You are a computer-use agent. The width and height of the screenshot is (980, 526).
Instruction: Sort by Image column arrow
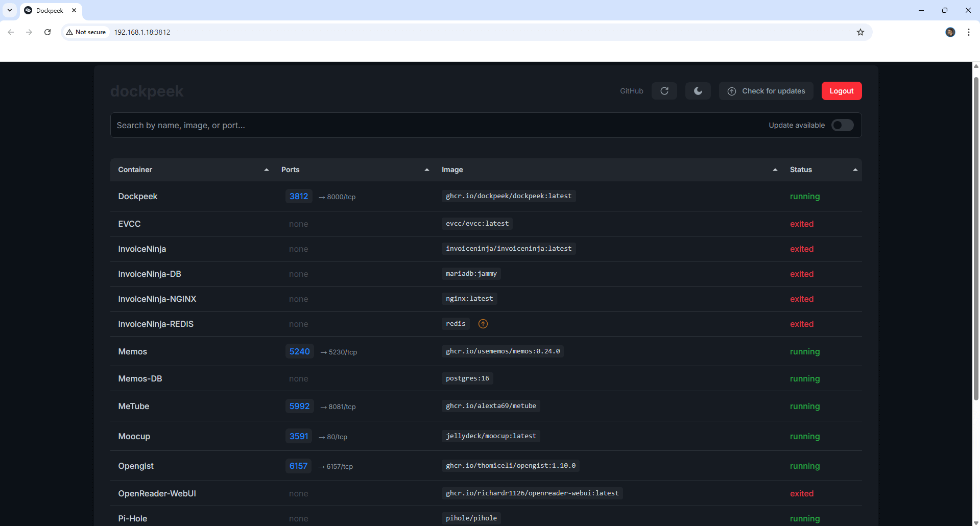click(775, 170)
